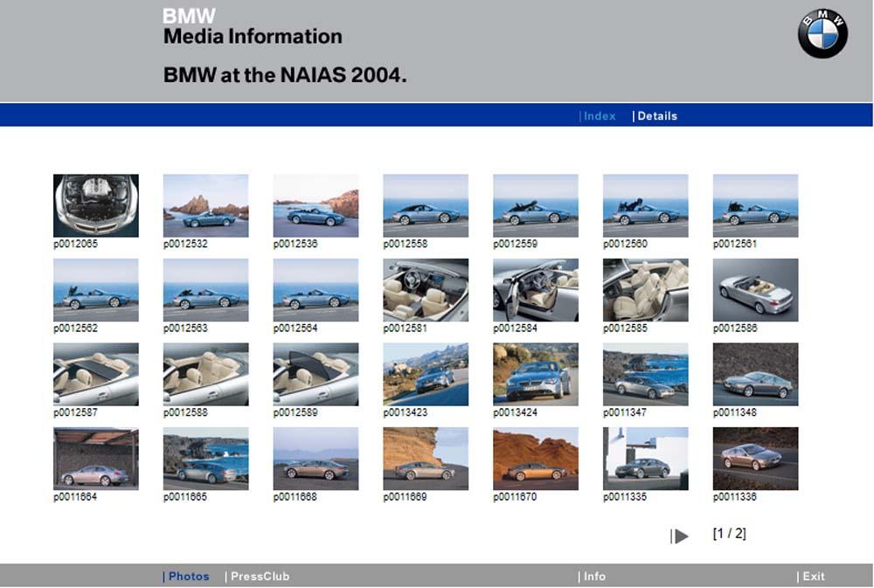Select thumbnail p0011348

click(755, 374)
